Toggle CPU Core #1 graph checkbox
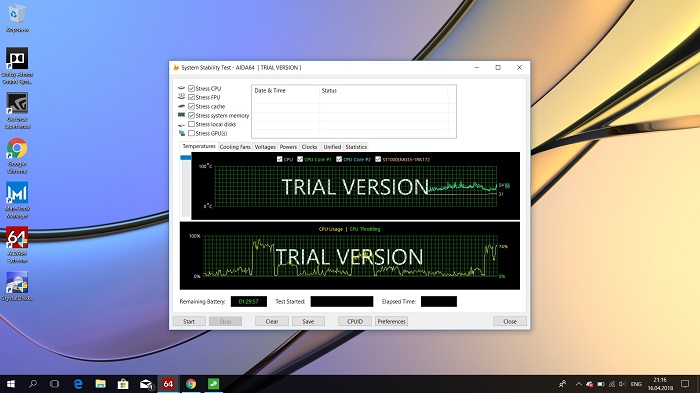The image size is (700, 393). click(300, 159)
